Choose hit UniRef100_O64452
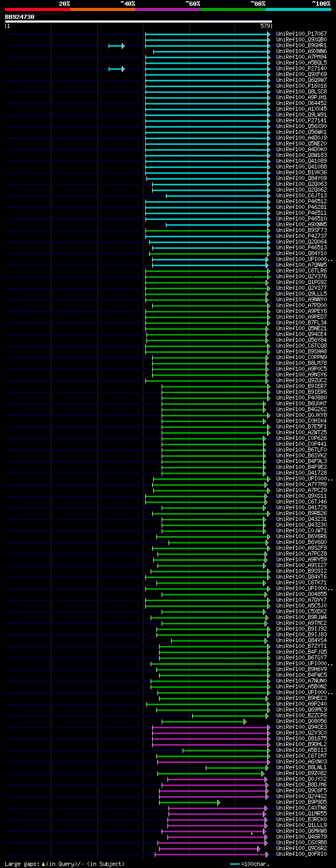 click(301, 103)
